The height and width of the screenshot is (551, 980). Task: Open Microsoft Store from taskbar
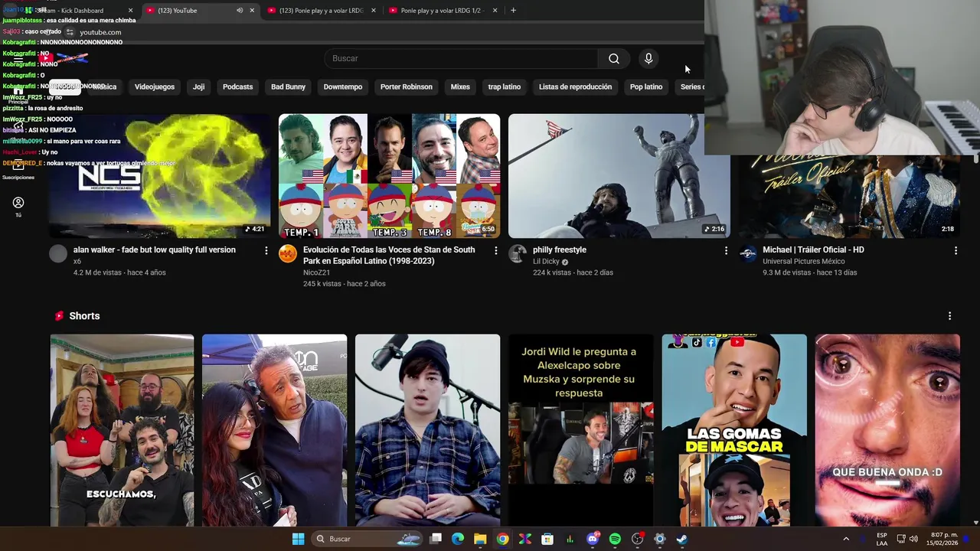(x=547, y=539)
